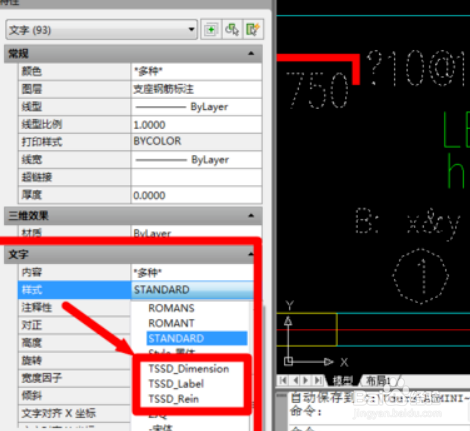
Task: Go to previous layout tab arrow
Action: pyautogui.click(x=295, y=380)
